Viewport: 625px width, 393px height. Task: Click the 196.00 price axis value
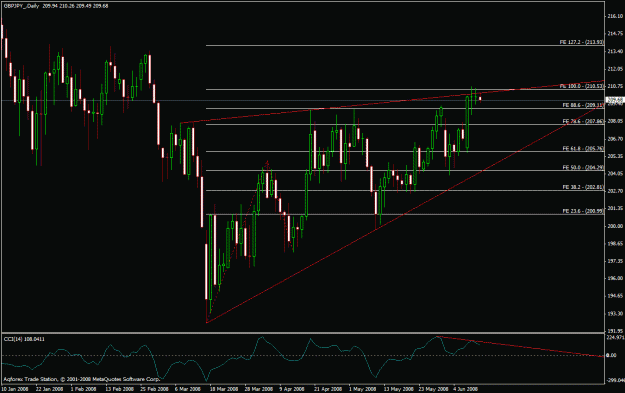click(615, 278)
